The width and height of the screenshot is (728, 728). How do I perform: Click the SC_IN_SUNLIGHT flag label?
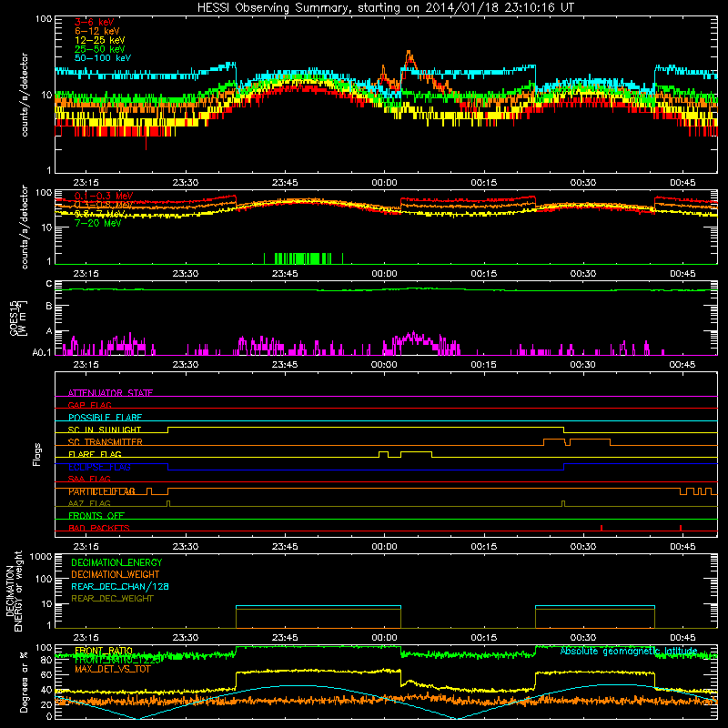click(x=105, y=430)
